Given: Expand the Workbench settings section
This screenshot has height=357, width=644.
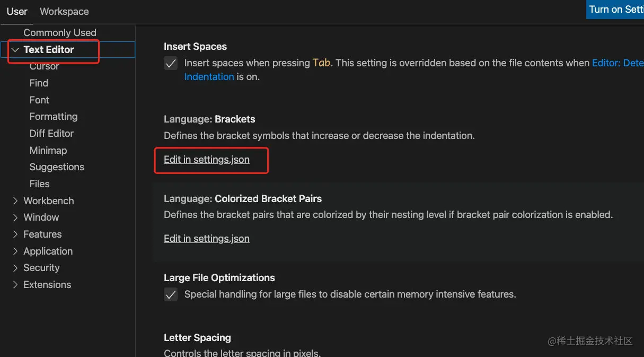Looking at the screenshot, I should [x=15, y=201].
